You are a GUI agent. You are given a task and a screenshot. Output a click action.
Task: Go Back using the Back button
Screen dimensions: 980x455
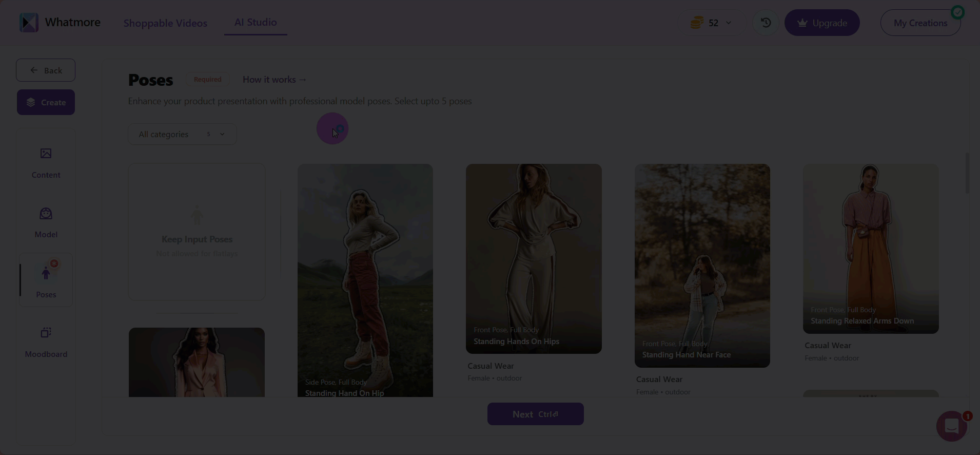(46, 70)
